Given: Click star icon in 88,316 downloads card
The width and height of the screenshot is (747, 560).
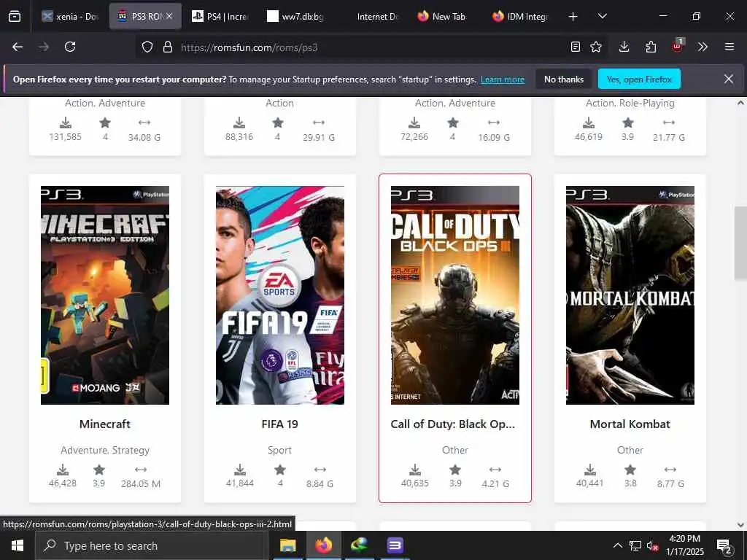Looking at the screenshot, I should (278, 122).
